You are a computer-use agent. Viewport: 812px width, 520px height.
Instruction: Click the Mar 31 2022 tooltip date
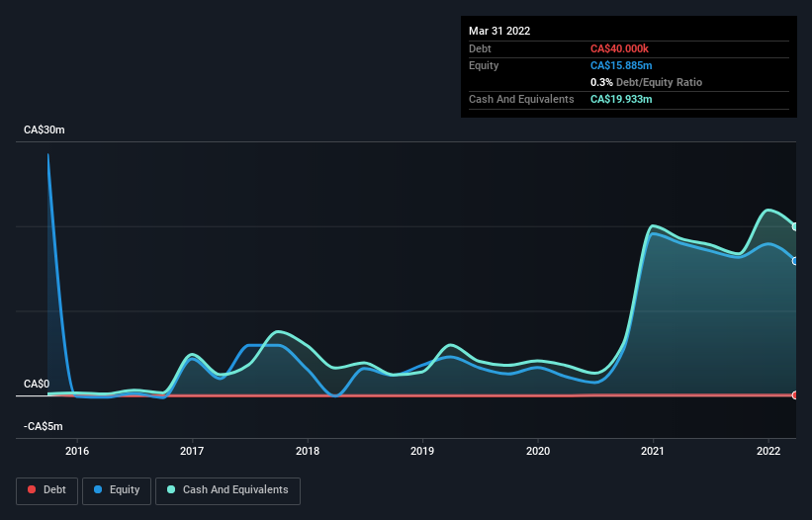(x=499, y=31)
